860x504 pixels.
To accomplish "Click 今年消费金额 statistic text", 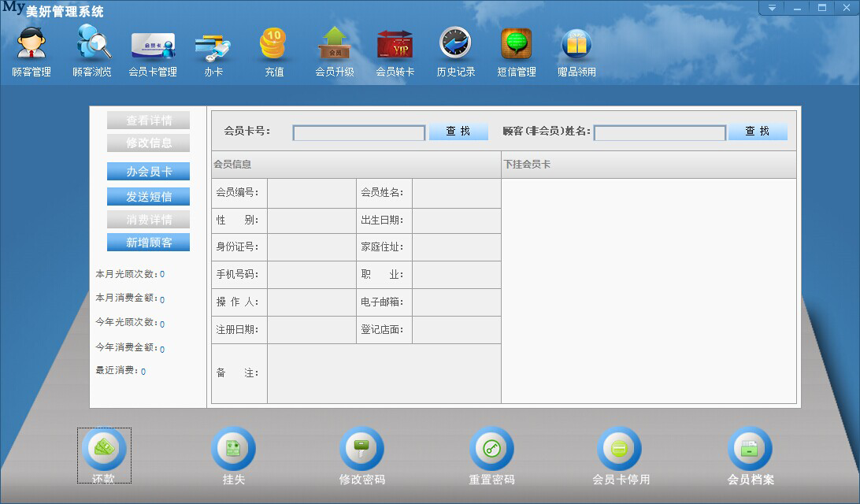I will click(130, 348).
